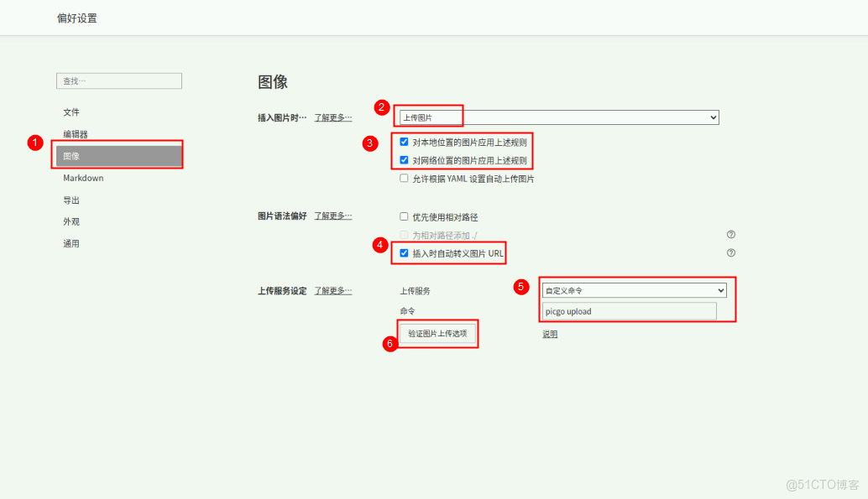Switch to the Markdown settings section
Viewport: 868px width, 499px height.
pyautogui.click(x=83, y=178)
